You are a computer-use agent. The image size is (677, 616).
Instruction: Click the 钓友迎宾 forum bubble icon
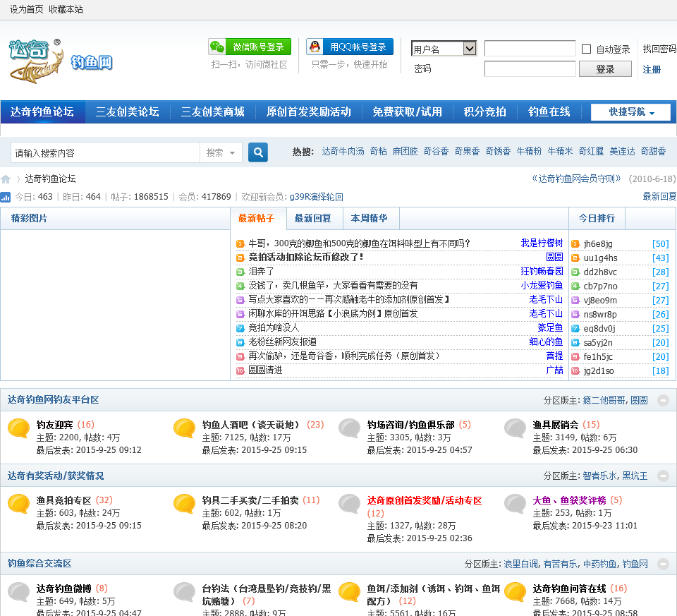[x=19, y=428]
